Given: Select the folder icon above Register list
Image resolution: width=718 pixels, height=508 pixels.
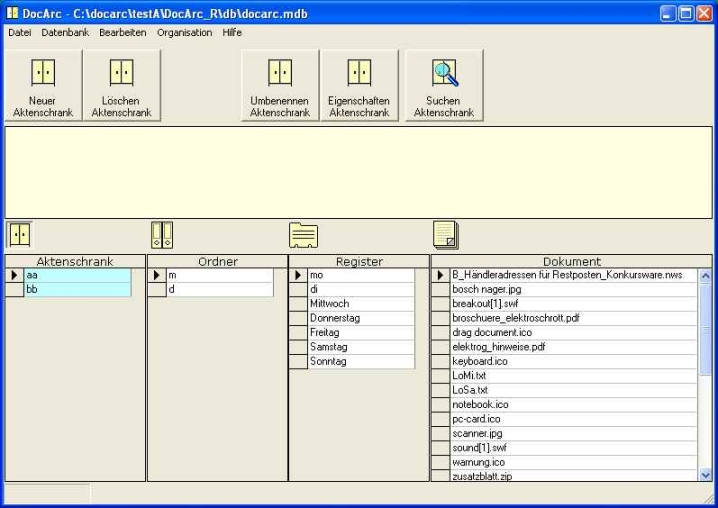Looking at the screenshot, I should tap(303, 236).
